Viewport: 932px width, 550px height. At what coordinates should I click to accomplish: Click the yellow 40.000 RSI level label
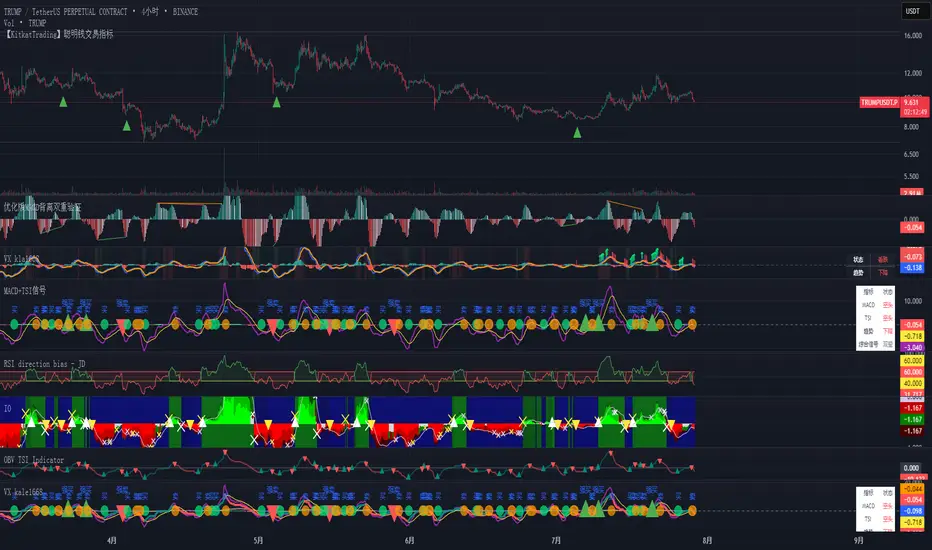click(912, 384)
